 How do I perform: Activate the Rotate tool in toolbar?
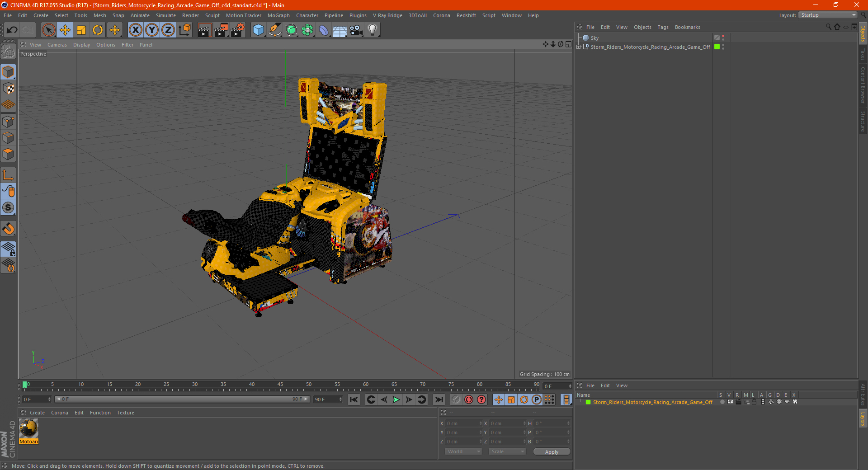(x=98, y=30)
